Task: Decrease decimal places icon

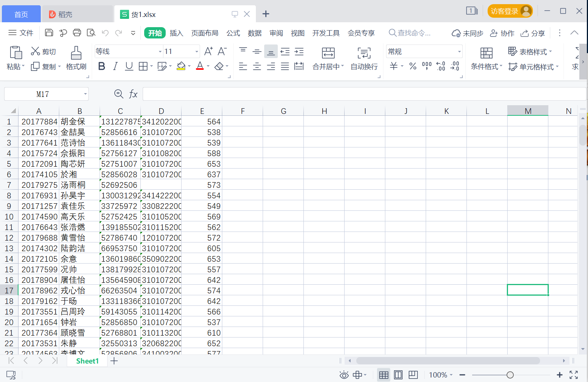Action: tap(455, 66)
